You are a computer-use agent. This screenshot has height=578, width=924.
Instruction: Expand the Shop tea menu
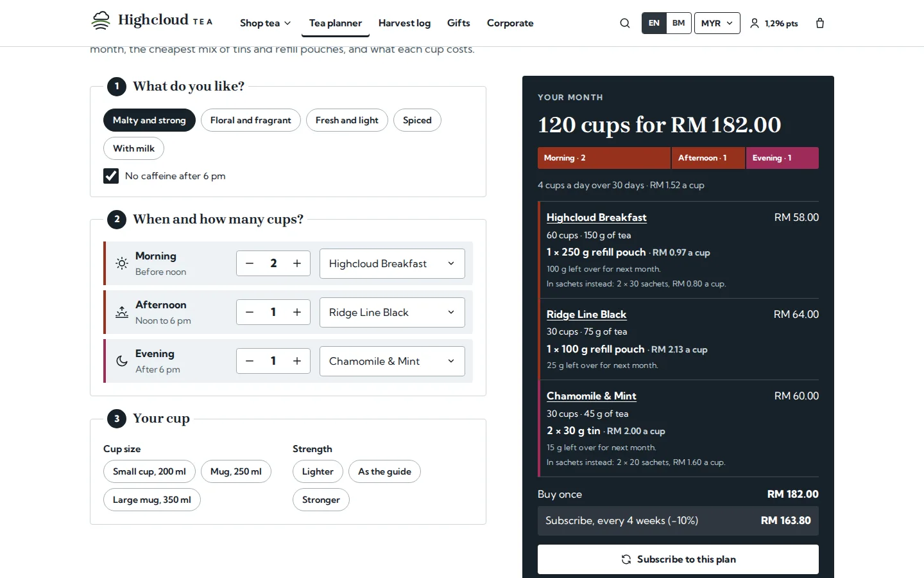tap(265, 23)
